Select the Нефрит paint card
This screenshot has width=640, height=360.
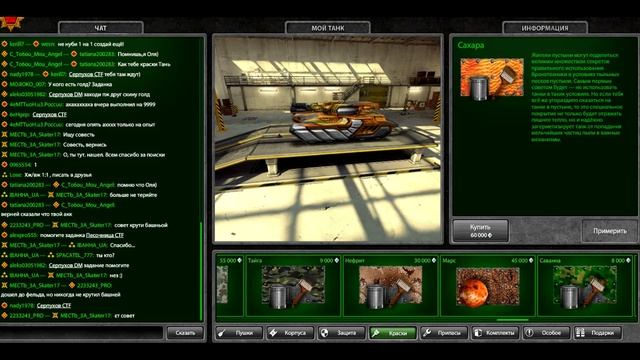coord(391,286)
